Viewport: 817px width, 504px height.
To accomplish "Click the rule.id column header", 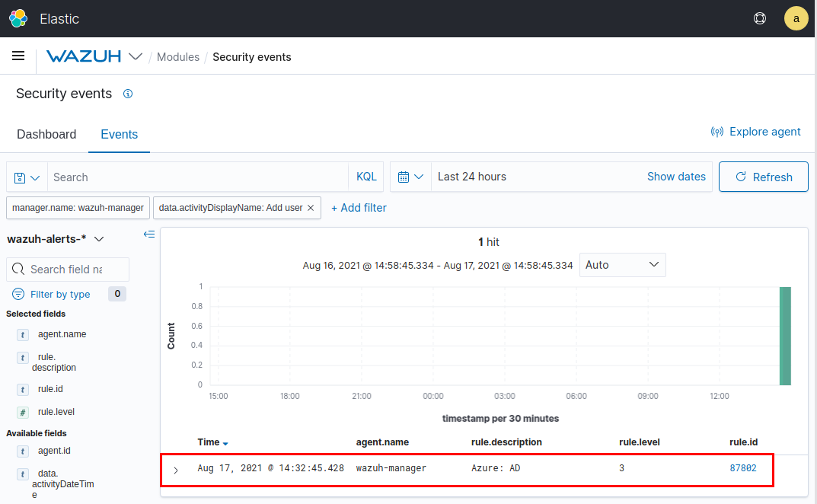I will coord(744,442).
